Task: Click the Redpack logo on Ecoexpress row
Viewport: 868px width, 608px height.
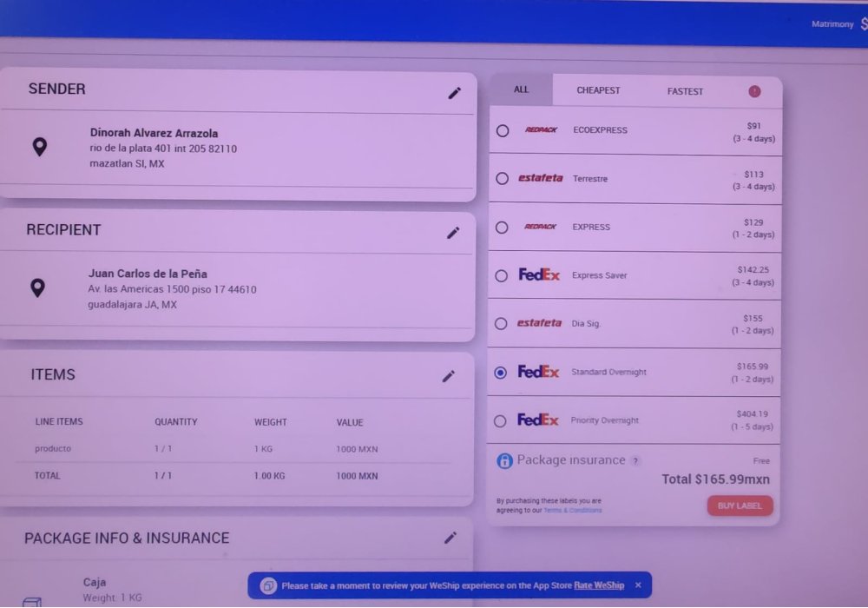Action: pyautogui.click(x=541, y=129)
